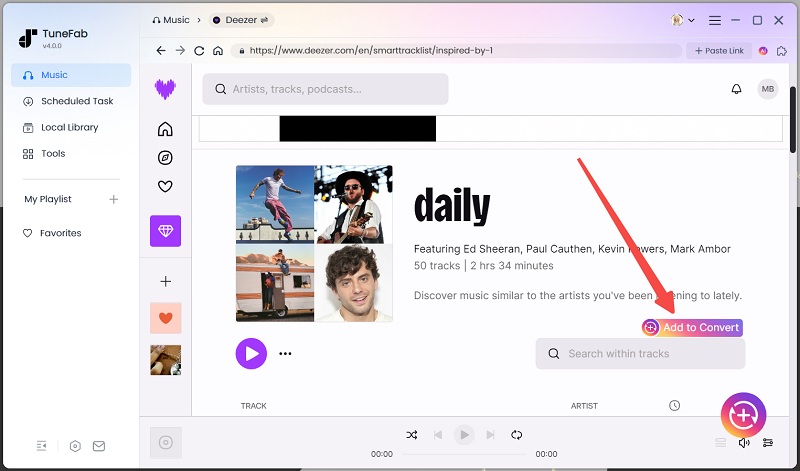Click the playback progress bar
Image resolution: width=800 pixels, height=471 pixels.
point(463,454)
